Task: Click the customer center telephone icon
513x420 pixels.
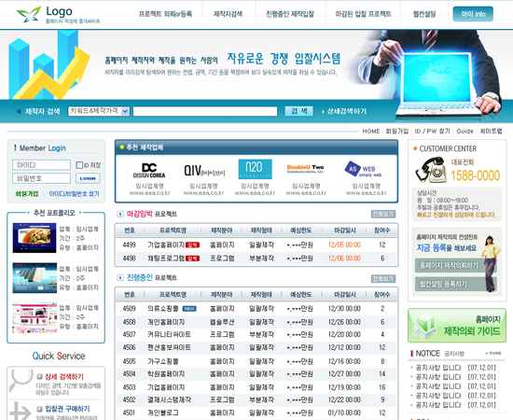Action: 431,170
